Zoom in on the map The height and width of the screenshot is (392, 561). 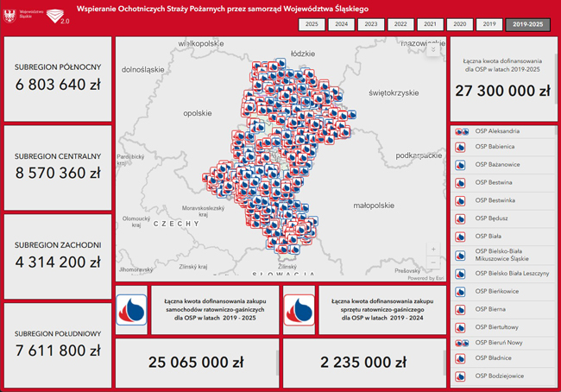tap(433, 250)
